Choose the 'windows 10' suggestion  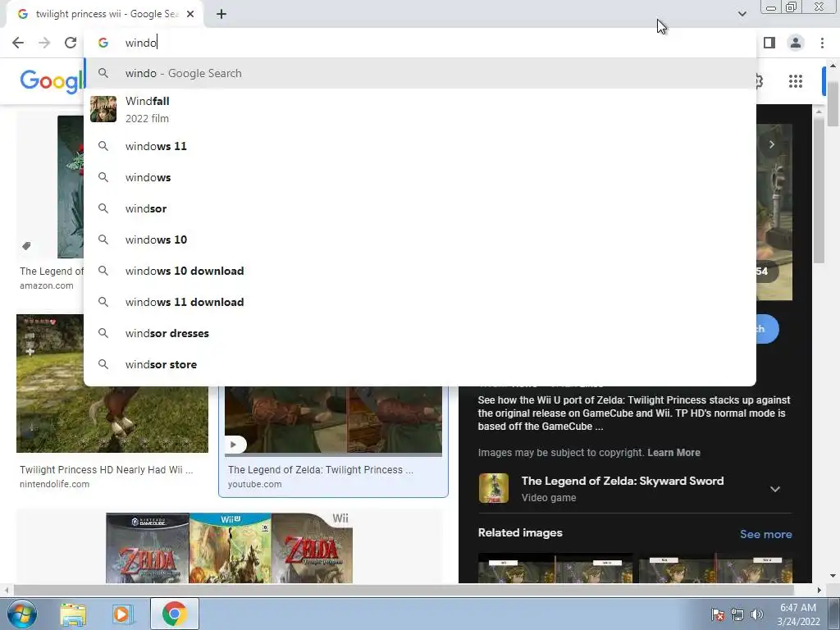420,240
